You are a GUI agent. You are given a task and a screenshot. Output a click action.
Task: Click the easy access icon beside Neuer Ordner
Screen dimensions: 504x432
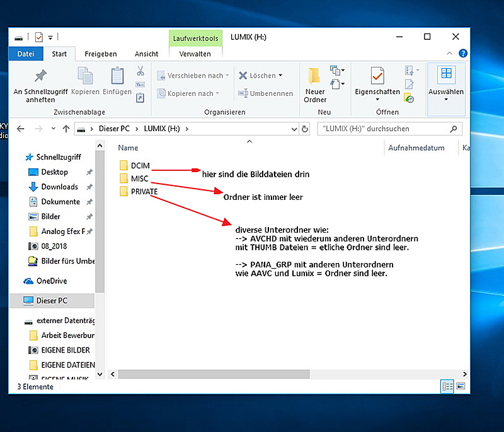coord(337,85)
